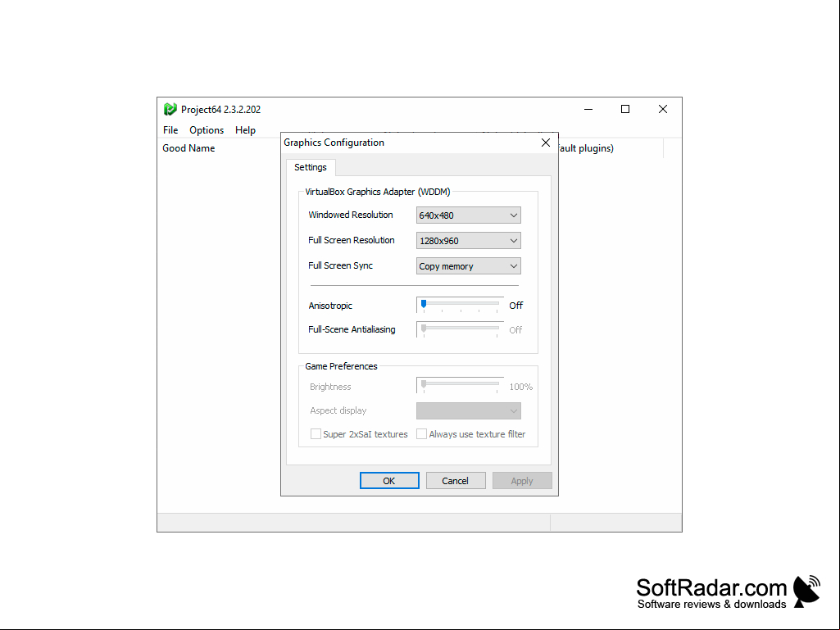Open the Full Screen Resolution dropdown
The height and width of the screenshot is (630, 840).
(468, 241)
